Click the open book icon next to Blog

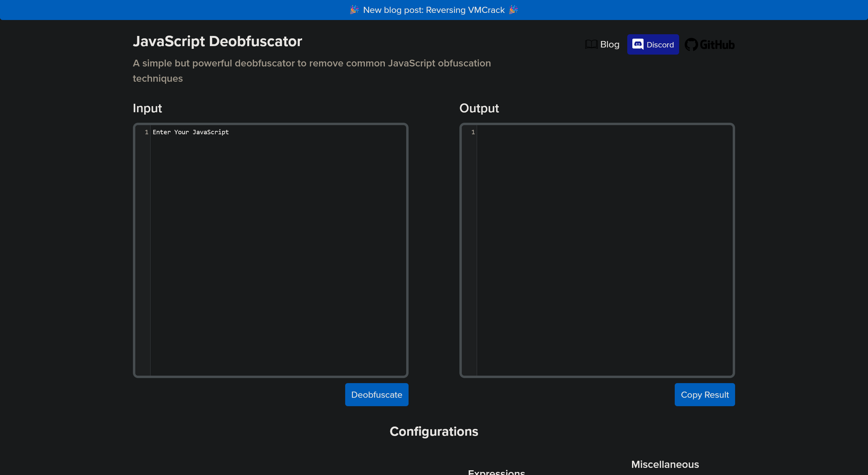[591, 44]
